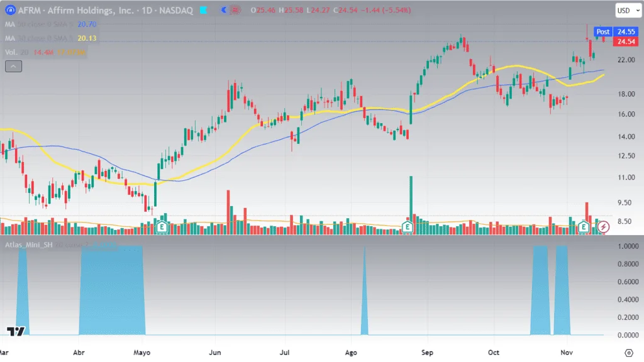
Task: Click the change value −1.44 (−5.54%)
Action: 386,10
